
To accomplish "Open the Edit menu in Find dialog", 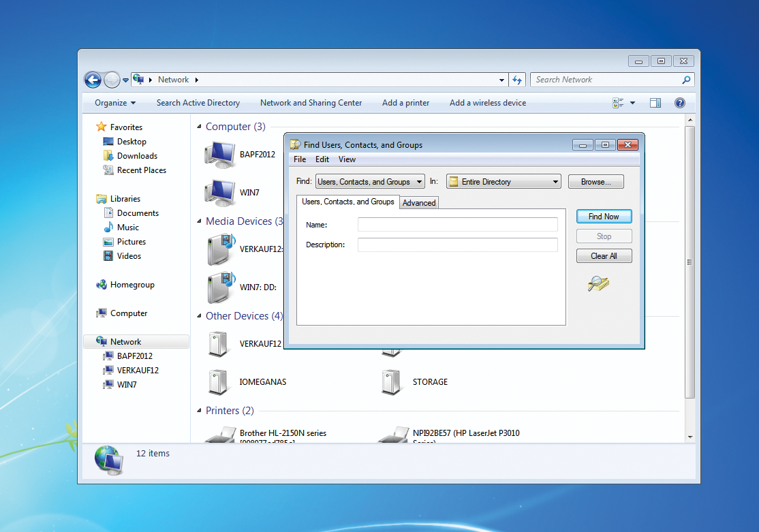I will (x=322, y=159).
